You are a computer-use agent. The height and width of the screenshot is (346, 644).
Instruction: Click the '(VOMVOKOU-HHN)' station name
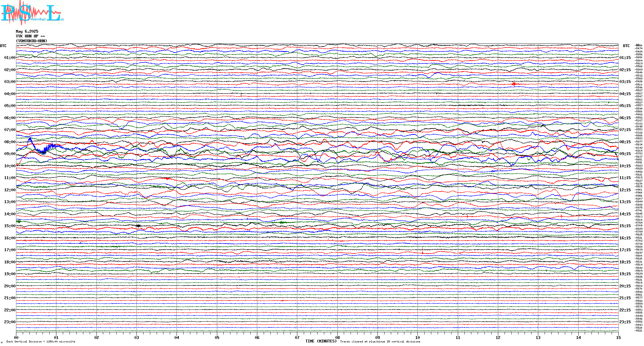point(31,41)
